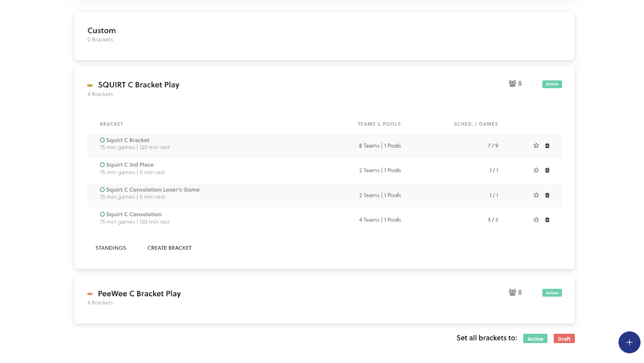The height and width of the screenshot is (363, 644).
Task: Star the Squirt C Bracket row
Action: 536,146
